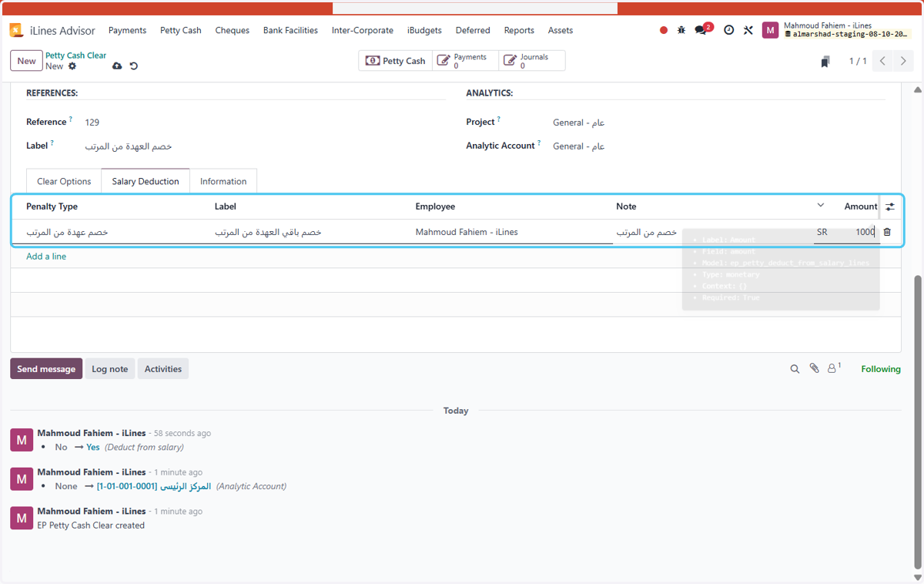Open the debug bug icon menu
Screen dimensions: 924x584
point(681,31)
